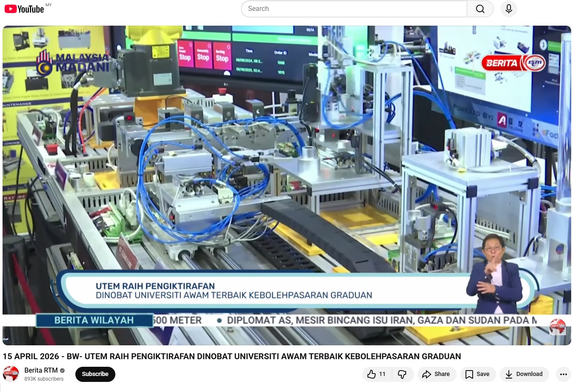Subscribe to the Berita RTM channel

point(95,374)
